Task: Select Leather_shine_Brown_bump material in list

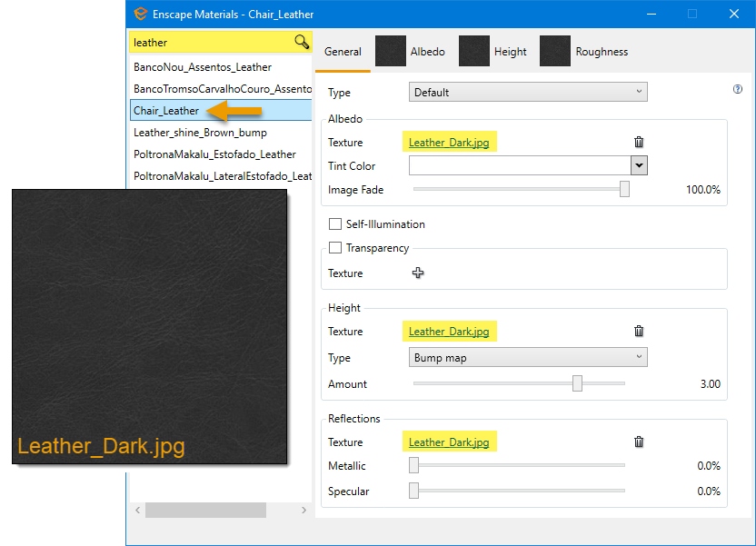Action: pyautogui.click(x=200, y=133)
